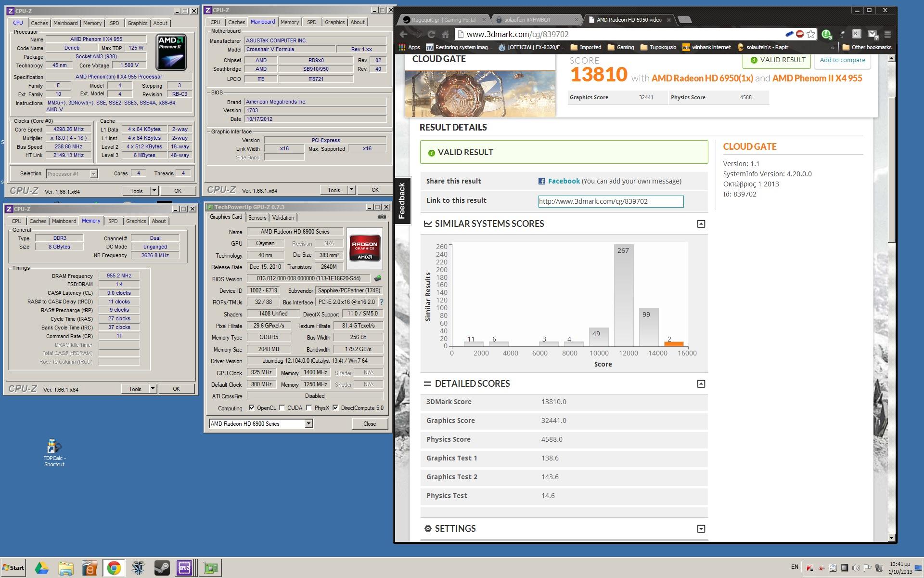
Task: Click the K extension icon in Chrome toolbar
Action: click(x=856, y=34)
